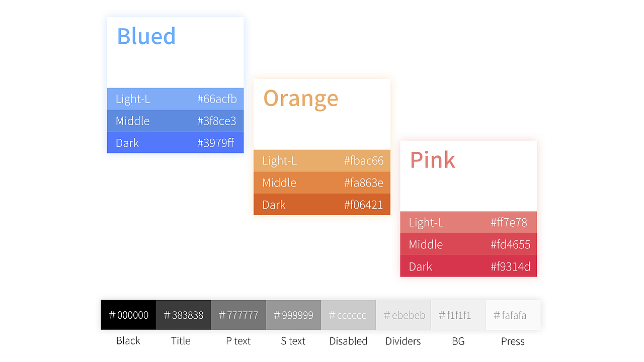
Task: Select the Disabled #cccccc swatch
Action: pos(348,315)
